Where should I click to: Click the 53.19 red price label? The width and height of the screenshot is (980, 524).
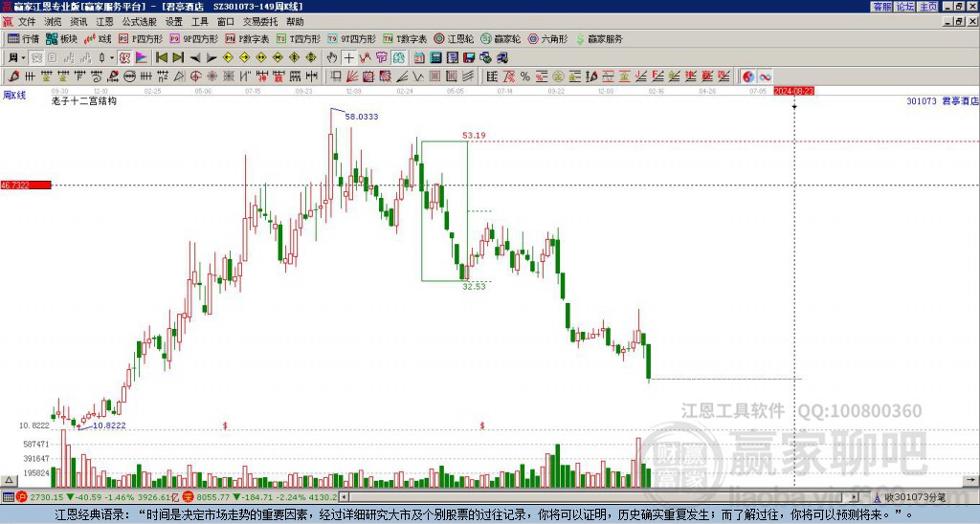pyautogui.click(x=474, y=135)
